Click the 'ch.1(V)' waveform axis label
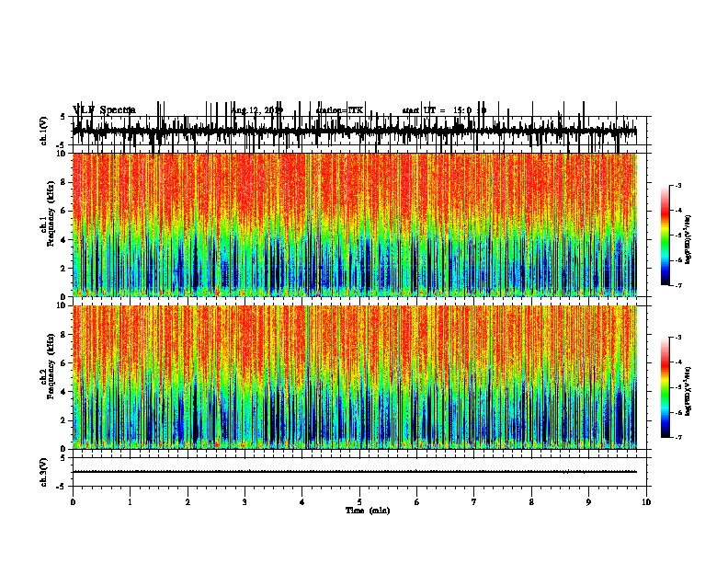Image resolution: width=728 pixels, height=563 pixels. pos(44,131)
